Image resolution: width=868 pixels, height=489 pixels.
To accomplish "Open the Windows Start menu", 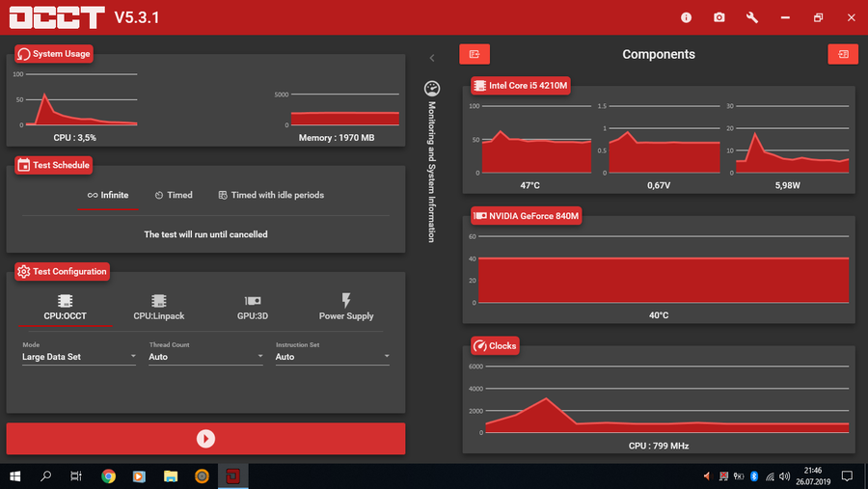I will [x=14, y=476].
